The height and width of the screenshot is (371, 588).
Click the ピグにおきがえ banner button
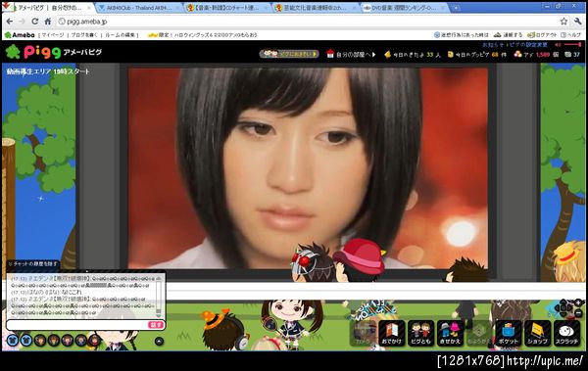[289, 54]
